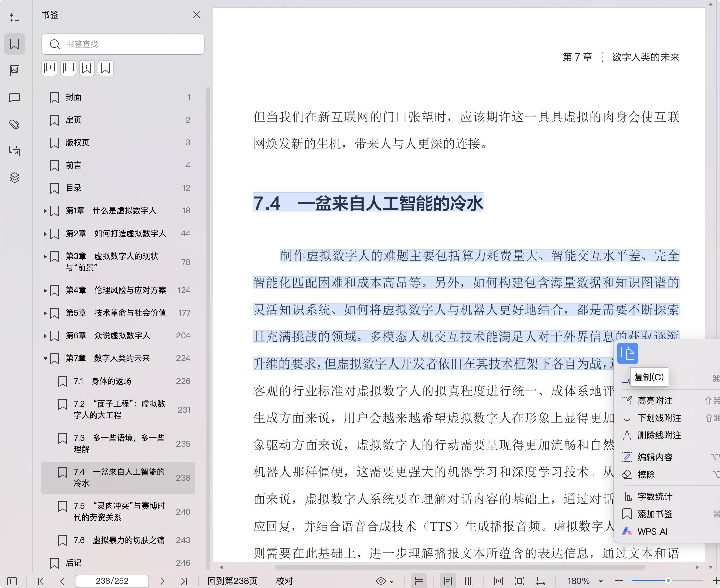The image size is (720, 588).
Task: Click the add bookmark icon
Action: click(87, 68)
